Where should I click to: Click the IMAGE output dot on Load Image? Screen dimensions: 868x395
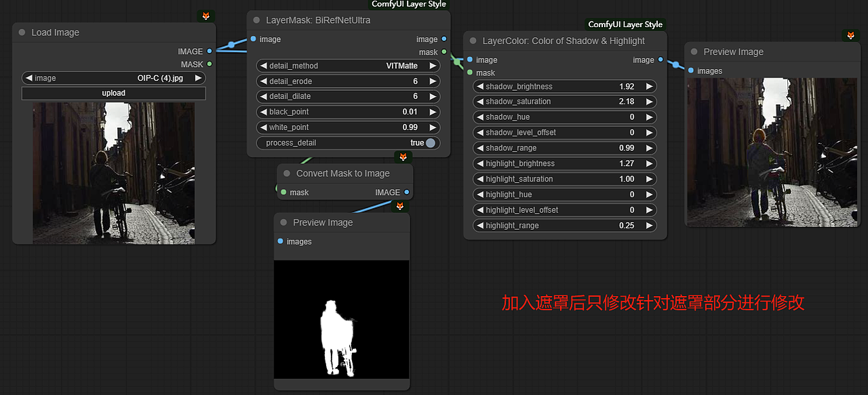pos(210,51)
